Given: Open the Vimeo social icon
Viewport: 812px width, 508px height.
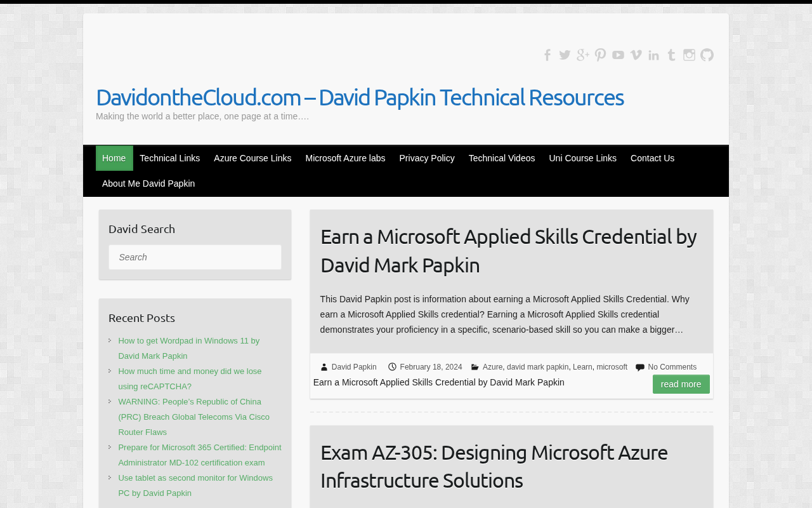Looking at the screenshot, I should pos(636,55).
